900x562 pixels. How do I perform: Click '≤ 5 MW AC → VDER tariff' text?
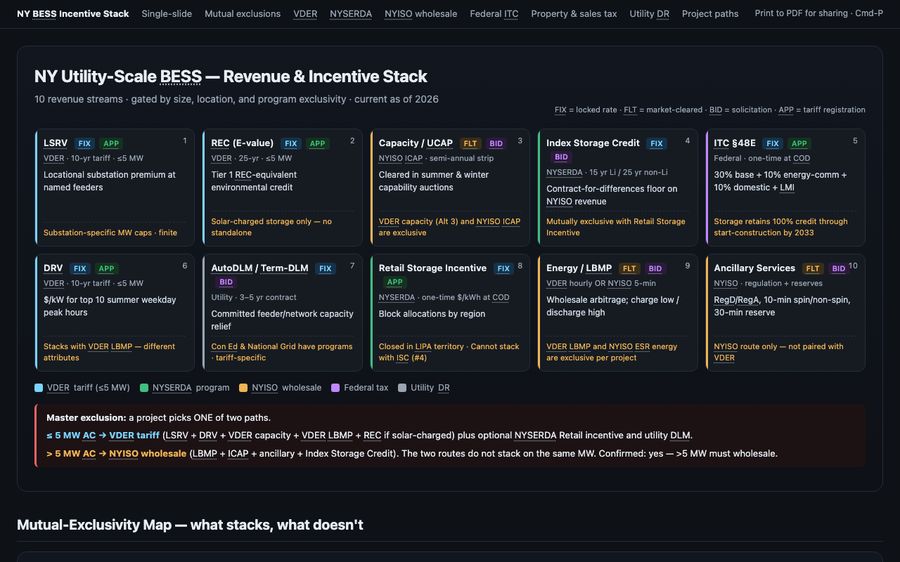pos(103,436)
